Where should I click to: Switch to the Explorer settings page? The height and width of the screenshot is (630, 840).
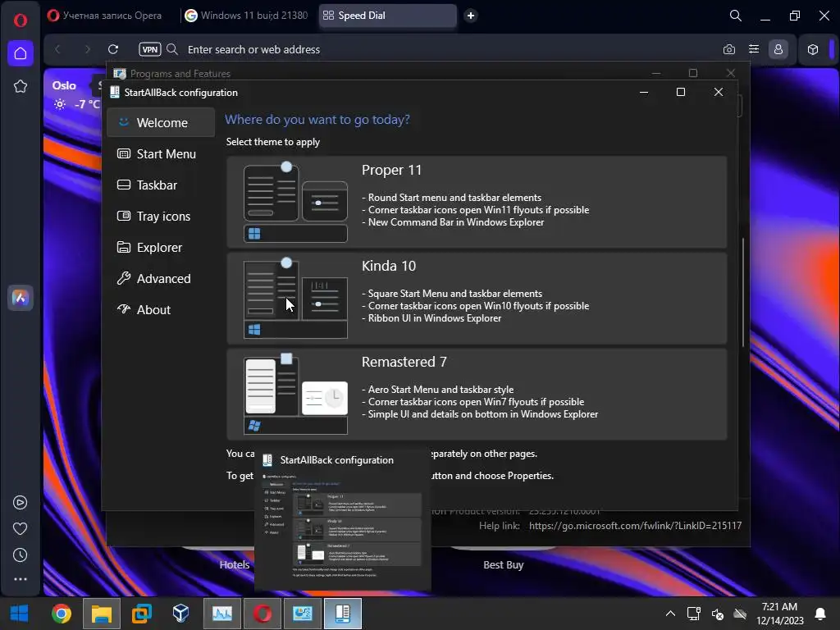coord(161,247)
